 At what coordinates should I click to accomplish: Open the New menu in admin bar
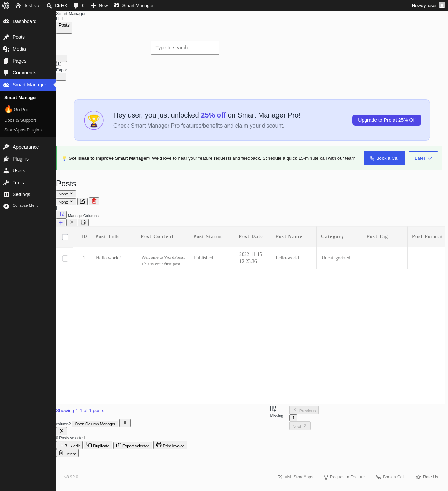(x=99, y=6)
